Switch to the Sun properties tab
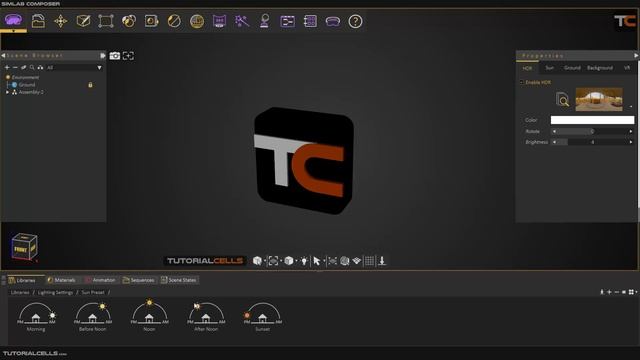The width and height of the screenshot is (640, 360). click(549, 68)
